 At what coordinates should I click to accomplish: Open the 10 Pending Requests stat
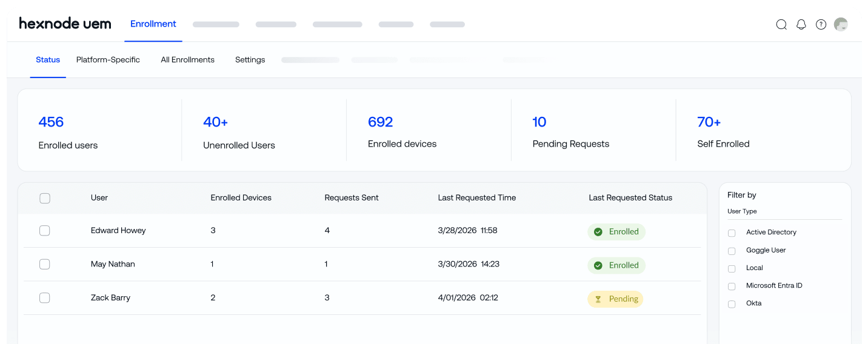tap(571, 132)
